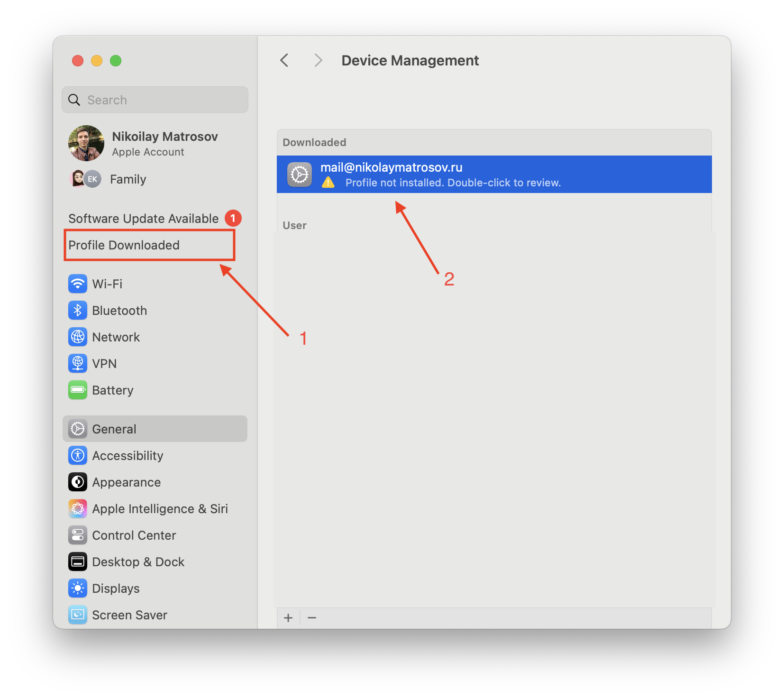Viewport: 784px width, 699px height.
Task: Go back with the left chevron
Action: point(284,61)
